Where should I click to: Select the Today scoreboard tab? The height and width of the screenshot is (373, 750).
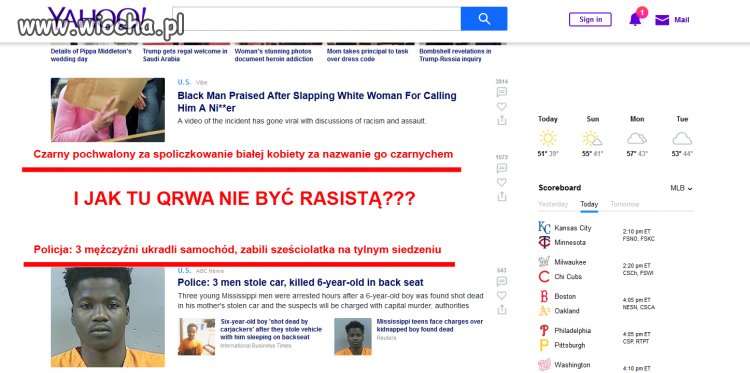click(x=589, y=204)
